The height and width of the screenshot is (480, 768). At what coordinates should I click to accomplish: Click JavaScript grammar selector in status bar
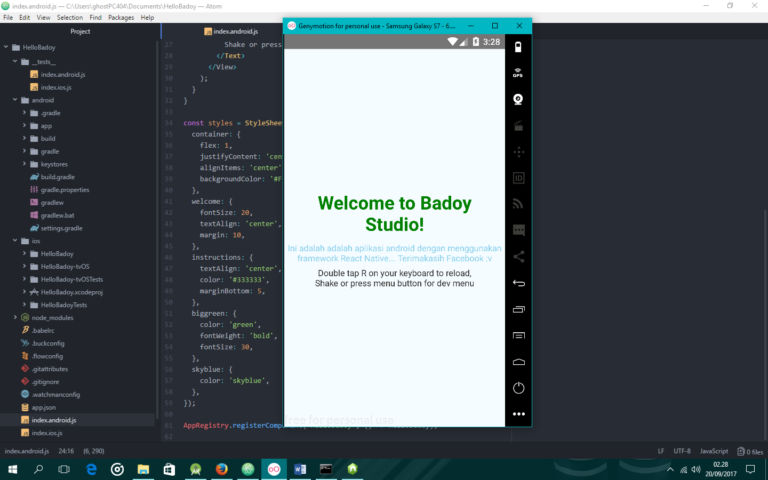713,451
